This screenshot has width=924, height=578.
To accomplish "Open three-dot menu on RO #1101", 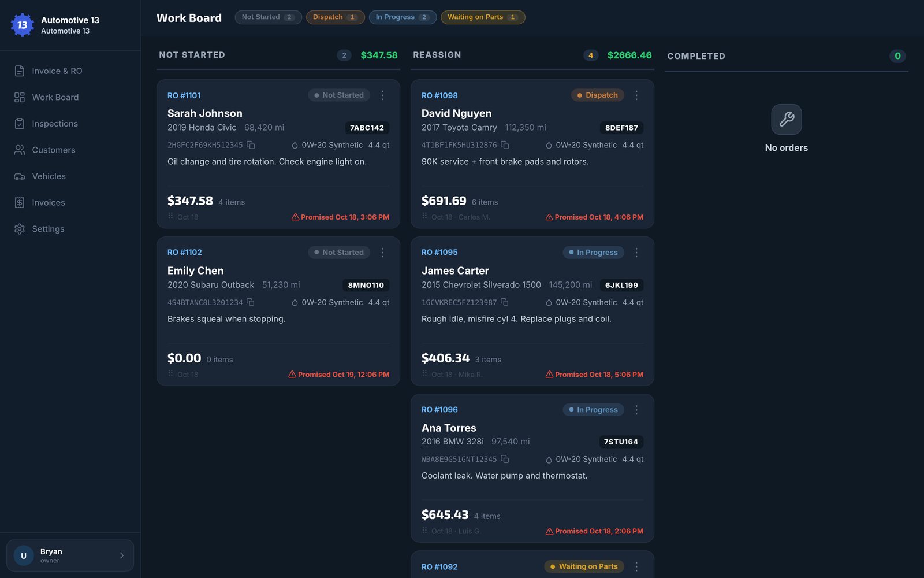I will [382, 95].
